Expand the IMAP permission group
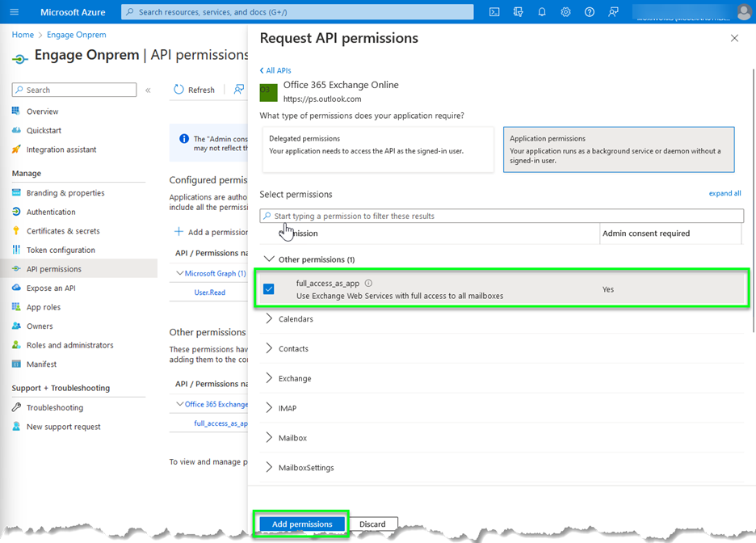The image size is (756, 543). click(270, 408)
